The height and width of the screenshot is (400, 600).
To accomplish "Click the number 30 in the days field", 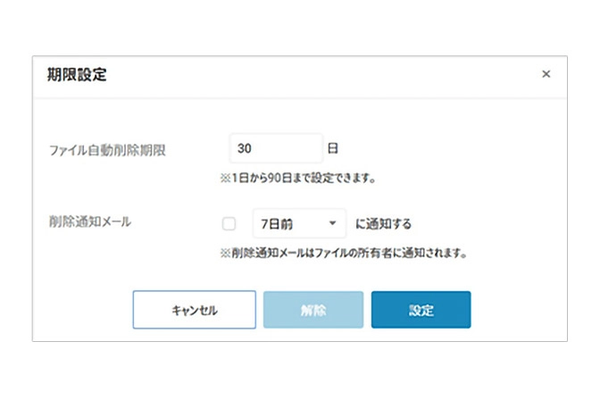I will click(x=244, y=148).
